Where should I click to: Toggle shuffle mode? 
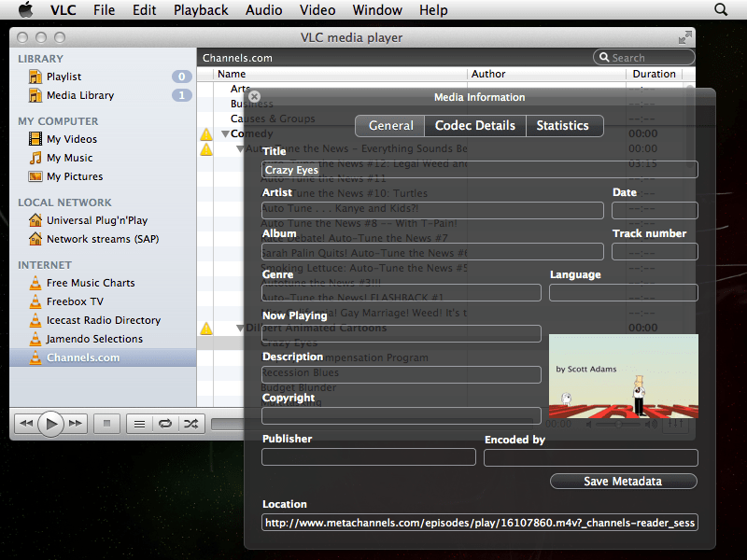[x=191, y=424]
